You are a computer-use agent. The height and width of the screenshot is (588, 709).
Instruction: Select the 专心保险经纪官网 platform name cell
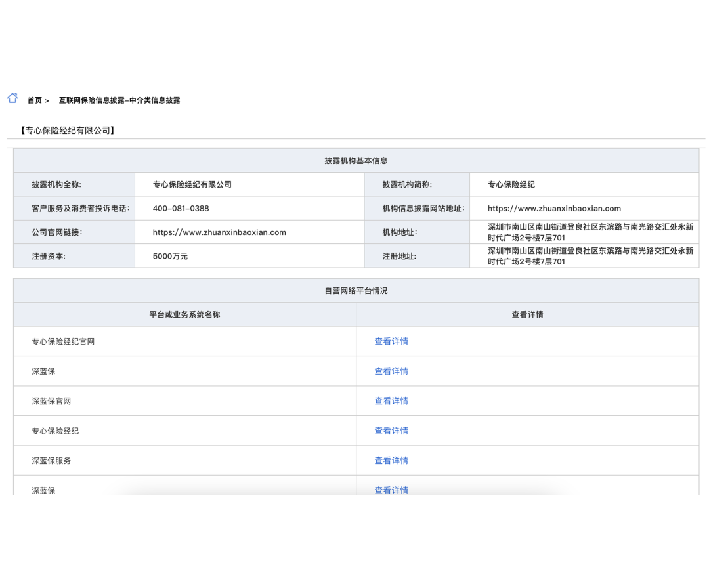[x=63, y=341]
